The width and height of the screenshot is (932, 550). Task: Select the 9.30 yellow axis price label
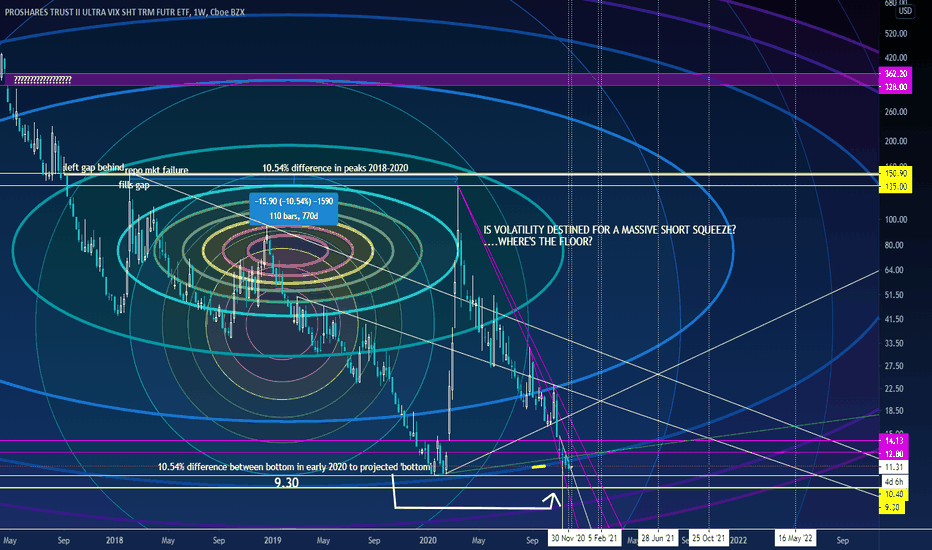pyautogui.click(x=892, y=507)
